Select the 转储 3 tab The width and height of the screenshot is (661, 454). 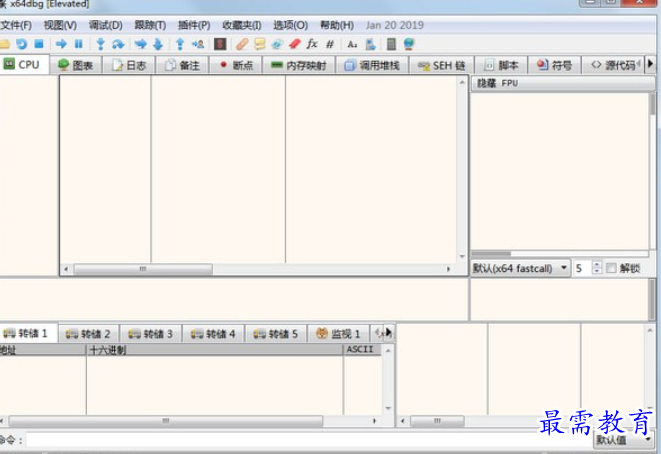(151, 334)
